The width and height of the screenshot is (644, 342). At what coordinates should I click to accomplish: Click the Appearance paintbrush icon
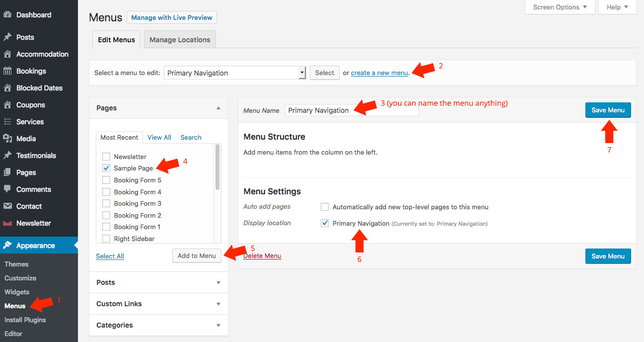7,246
